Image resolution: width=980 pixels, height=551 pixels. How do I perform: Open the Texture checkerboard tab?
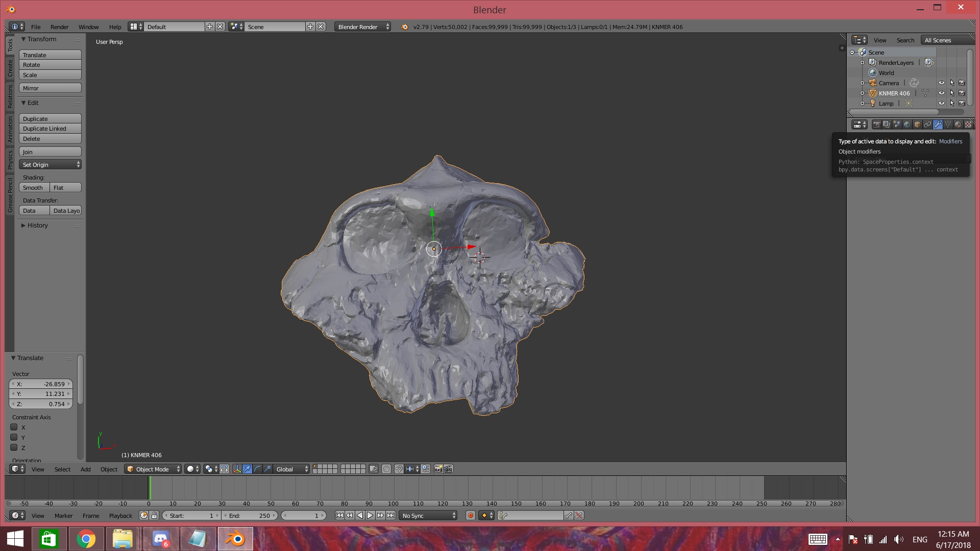point(968,124)
